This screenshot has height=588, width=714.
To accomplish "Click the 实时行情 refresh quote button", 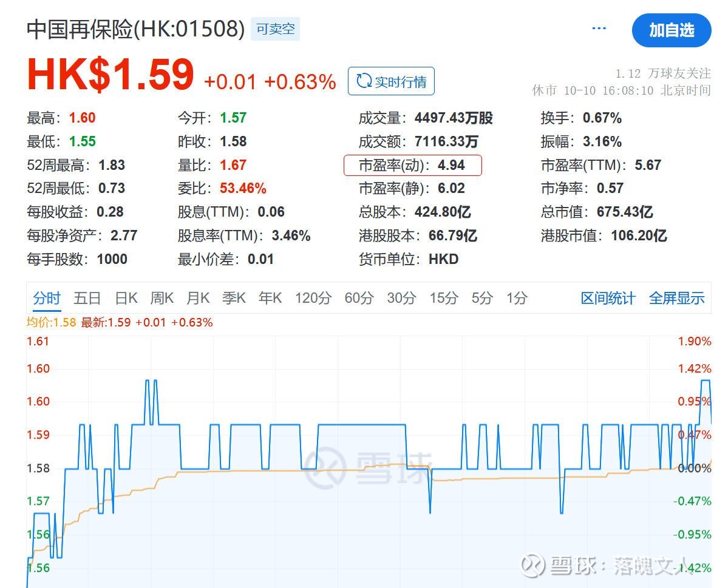I will (x=391, y=81).
